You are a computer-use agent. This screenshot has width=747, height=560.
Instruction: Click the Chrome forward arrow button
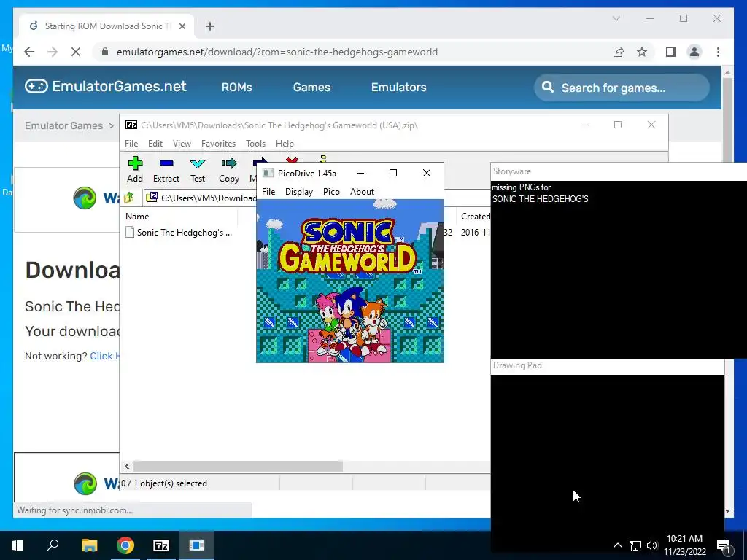click(53, 52)
